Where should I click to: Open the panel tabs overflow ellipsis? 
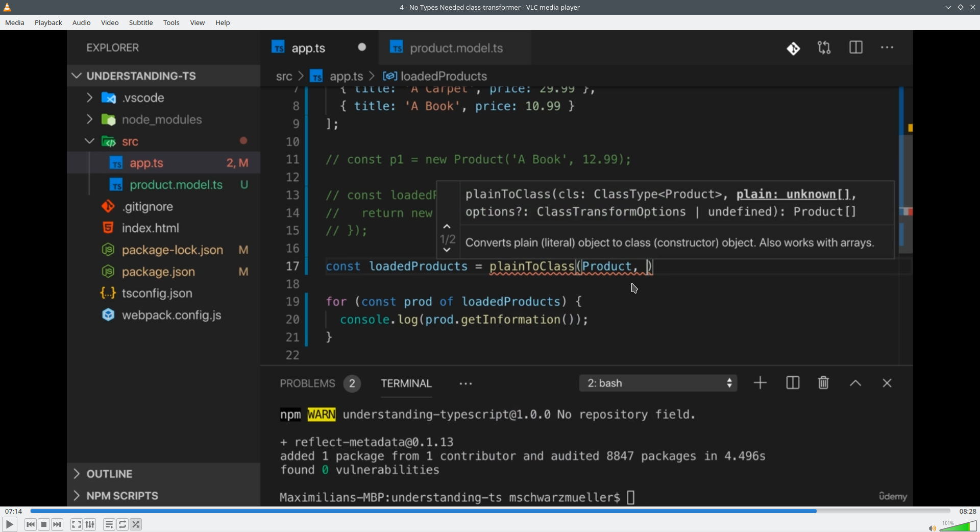(x=465, y=383)
